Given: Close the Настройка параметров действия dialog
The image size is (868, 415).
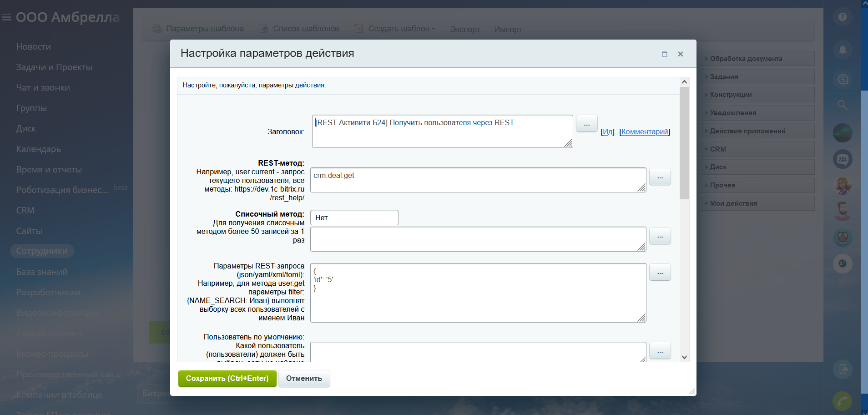Looking at the screenshot, I should point(681,54).
